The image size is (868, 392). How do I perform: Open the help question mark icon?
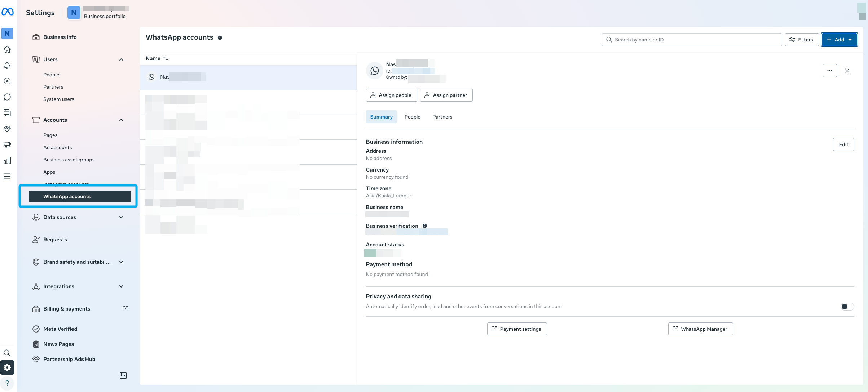point(7,383)
